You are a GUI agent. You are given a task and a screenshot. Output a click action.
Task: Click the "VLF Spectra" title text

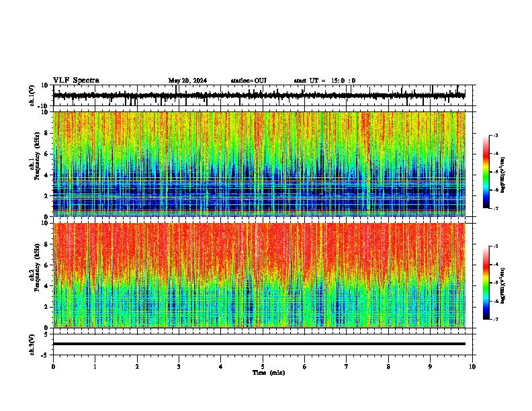pyautogui.click(x=76, y=81)
